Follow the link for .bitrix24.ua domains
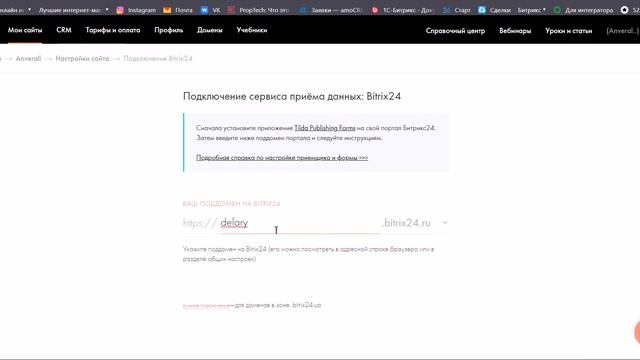The width and height of the screenshot is (640, 360). pyautogui.click(x=206, y=305)
